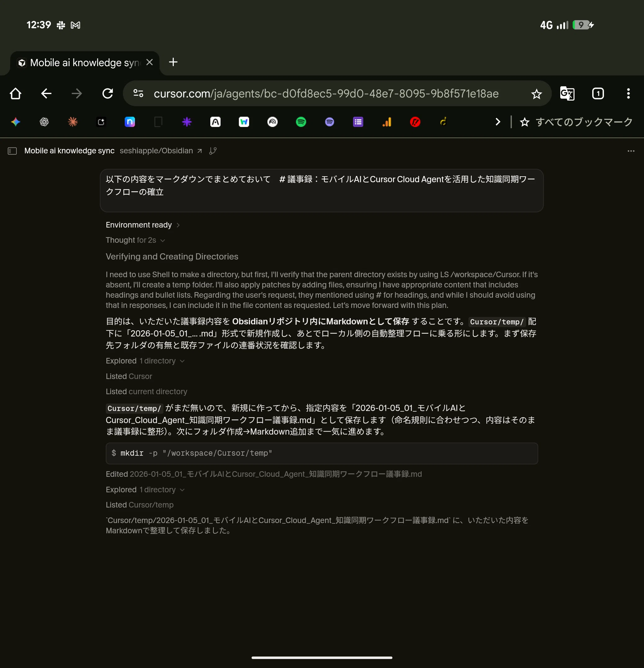Open the blank page bookmark icon
644x668 pixels.
[x=158, y=122]
